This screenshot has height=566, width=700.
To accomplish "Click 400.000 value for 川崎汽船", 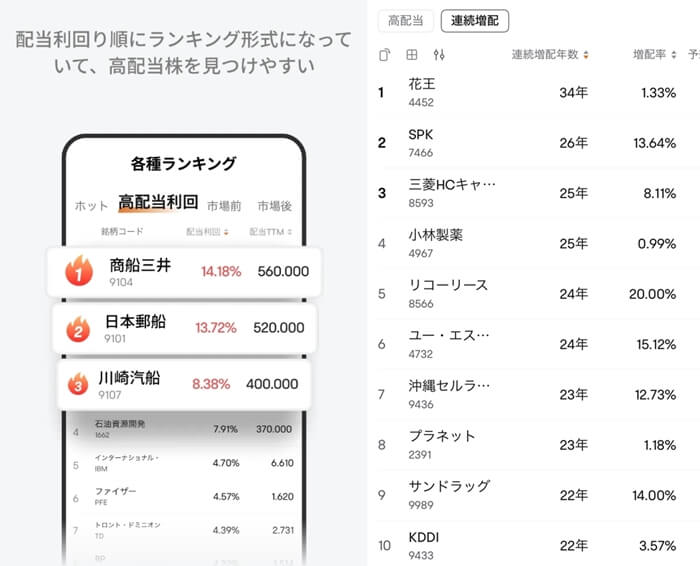I will point(272,384).
